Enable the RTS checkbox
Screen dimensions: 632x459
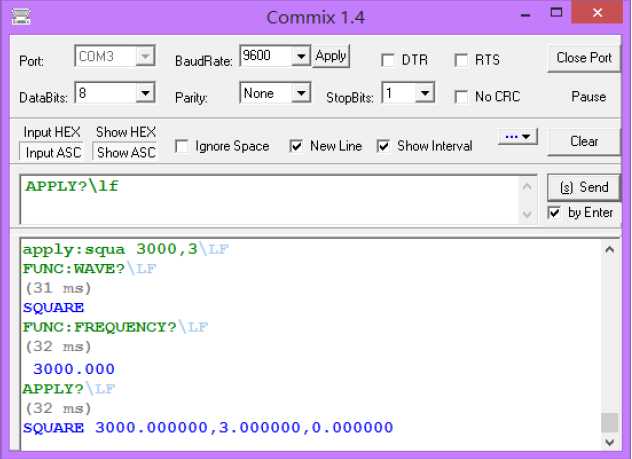coord(461,60)
